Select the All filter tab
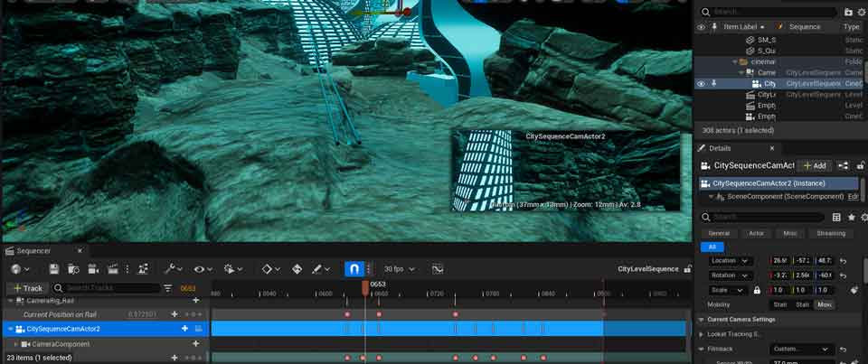 click(712, 247)
